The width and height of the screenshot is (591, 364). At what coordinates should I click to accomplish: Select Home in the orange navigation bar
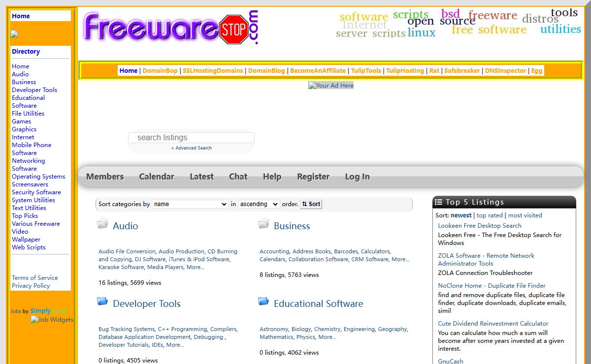(129, 71)
